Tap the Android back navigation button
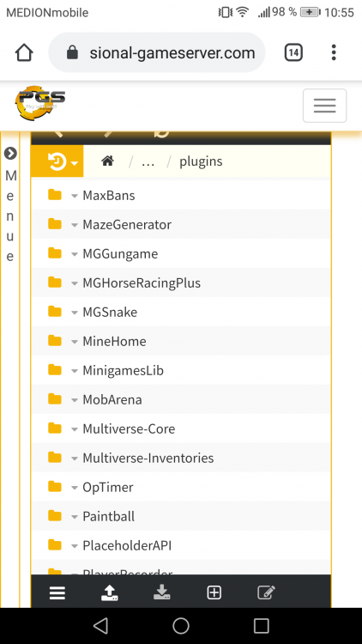The width and height of the screenshot is (362, 644). pyautogui.click(x=100, y=626)
